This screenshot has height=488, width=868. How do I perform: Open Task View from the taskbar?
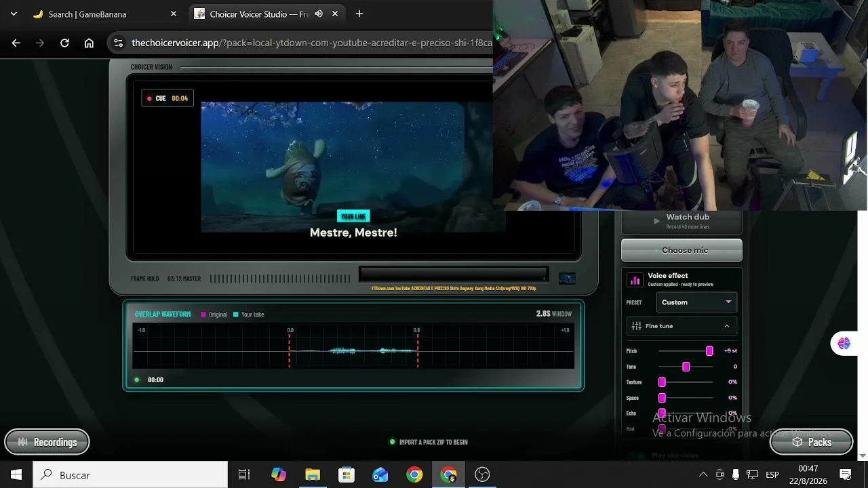tap(244, 474)
